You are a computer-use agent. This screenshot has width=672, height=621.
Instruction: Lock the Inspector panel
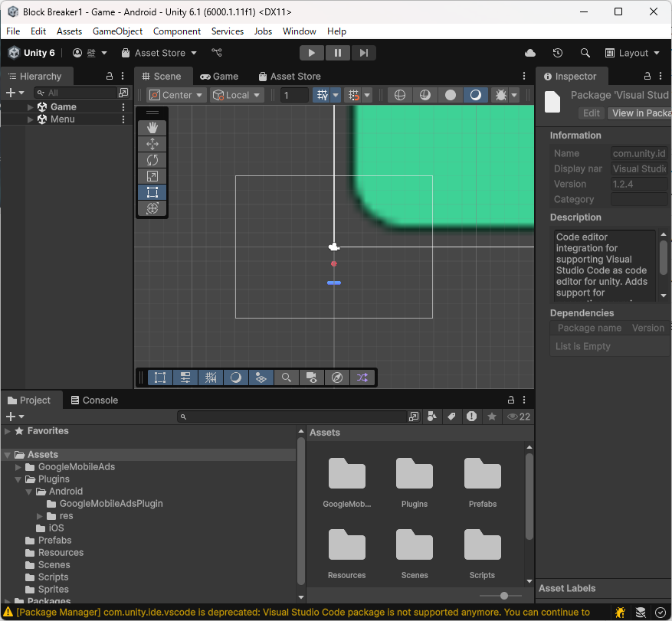tap(647, 77)
